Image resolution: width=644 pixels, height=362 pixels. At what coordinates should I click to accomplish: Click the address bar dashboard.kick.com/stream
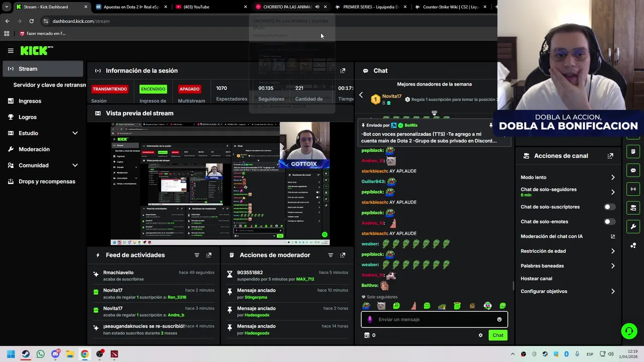[x=80, y=21]
